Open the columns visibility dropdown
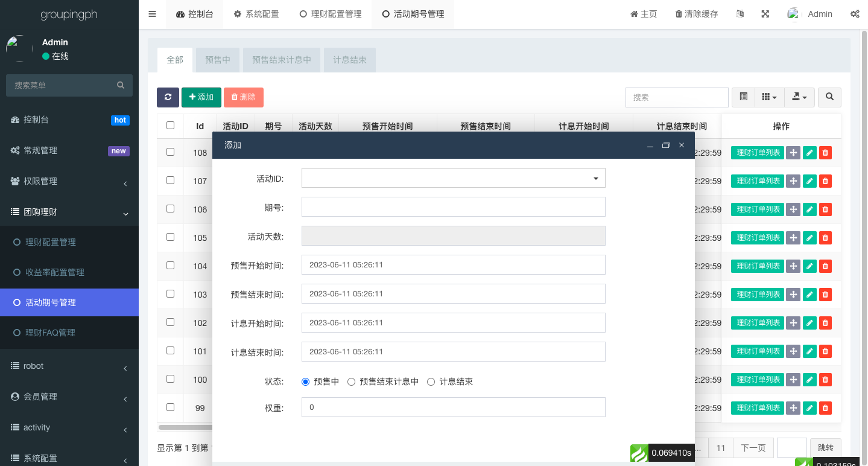 pyautogui.click(x=769, y=97)
